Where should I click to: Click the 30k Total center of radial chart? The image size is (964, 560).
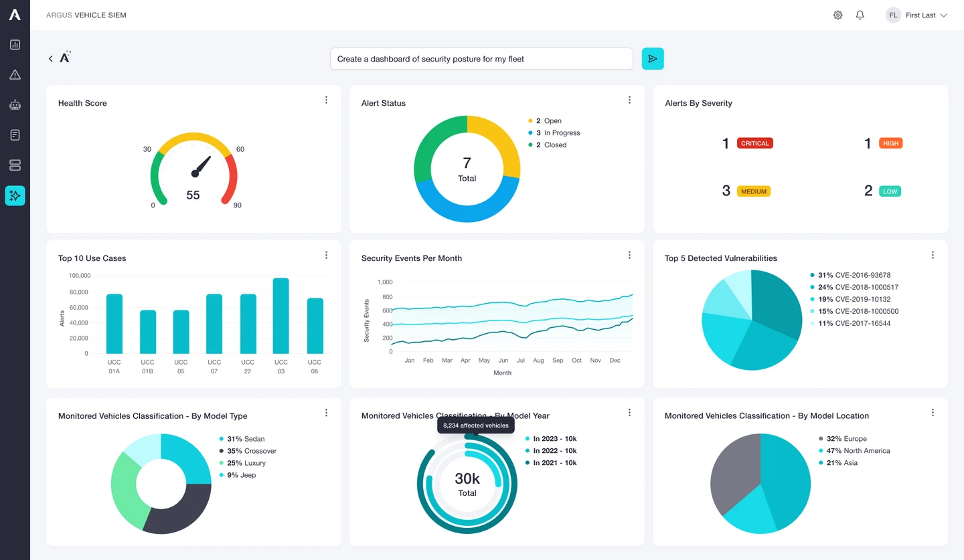point(467,484)
